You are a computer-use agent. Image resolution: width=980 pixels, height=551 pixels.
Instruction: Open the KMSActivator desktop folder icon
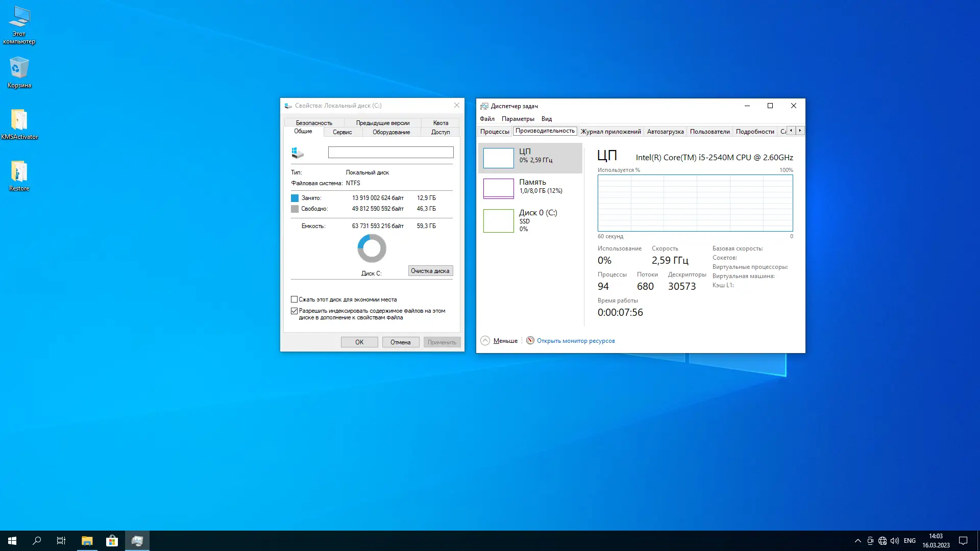click(x=19, y=120)
